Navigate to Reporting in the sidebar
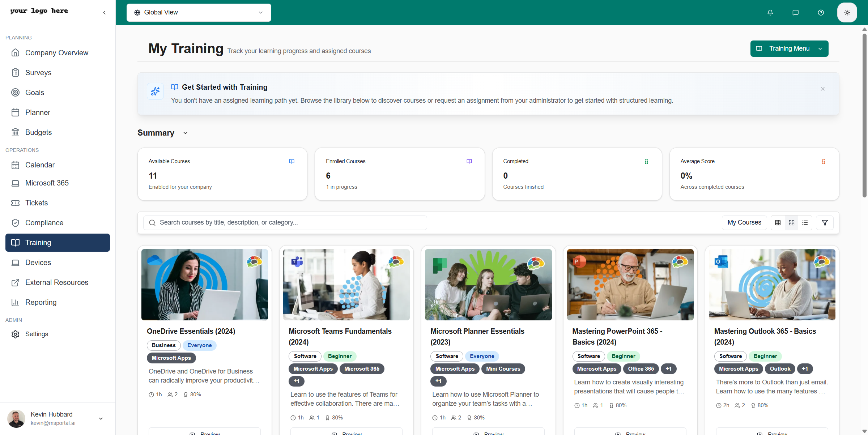Image resolution: width=868 pixels, height=435 pixels. tap(41, 302)
